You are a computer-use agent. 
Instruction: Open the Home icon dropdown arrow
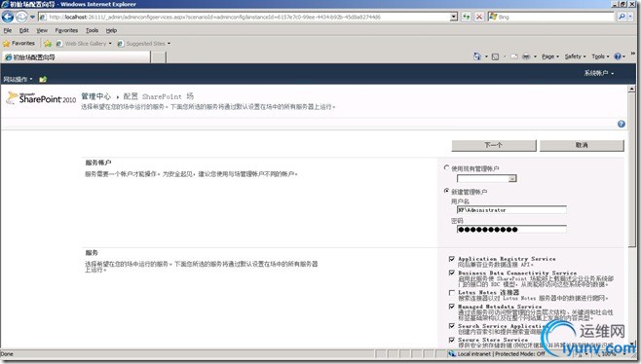pos(486,56)
